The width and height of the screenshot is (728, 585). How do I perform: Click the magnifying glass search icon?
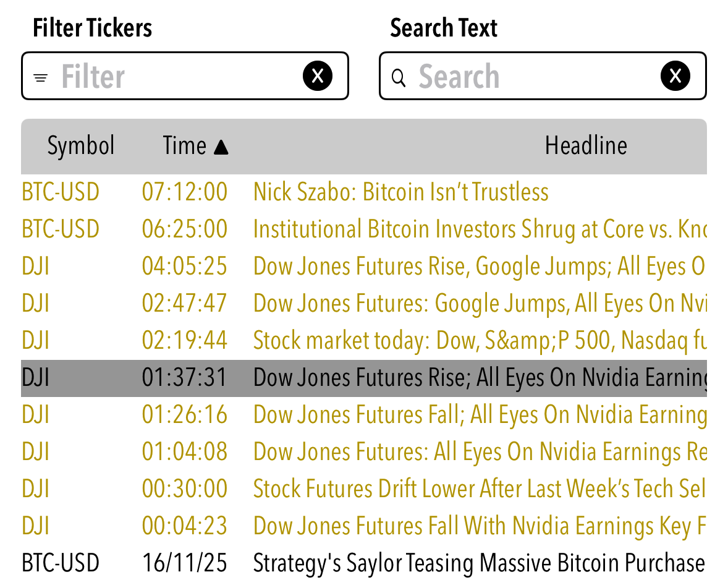(399, 78)
